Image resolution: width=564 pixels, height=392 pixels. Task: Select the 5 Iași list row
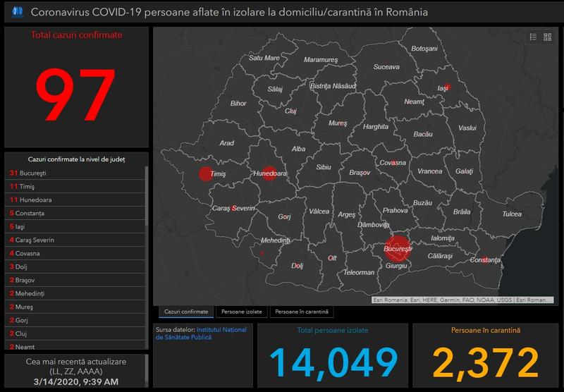pyautogui.click(x=75, y=226)
